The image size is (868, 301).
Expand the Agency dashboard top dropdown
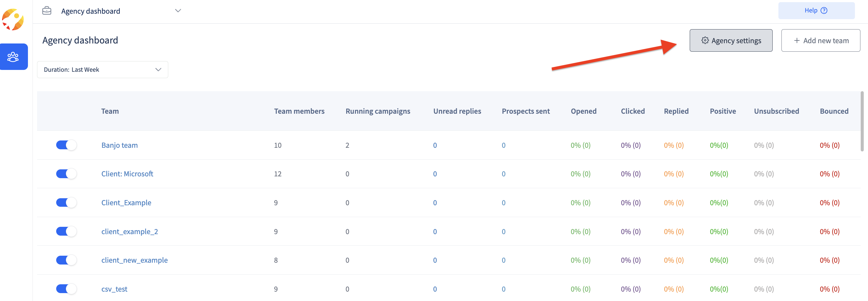click(178, 11)
